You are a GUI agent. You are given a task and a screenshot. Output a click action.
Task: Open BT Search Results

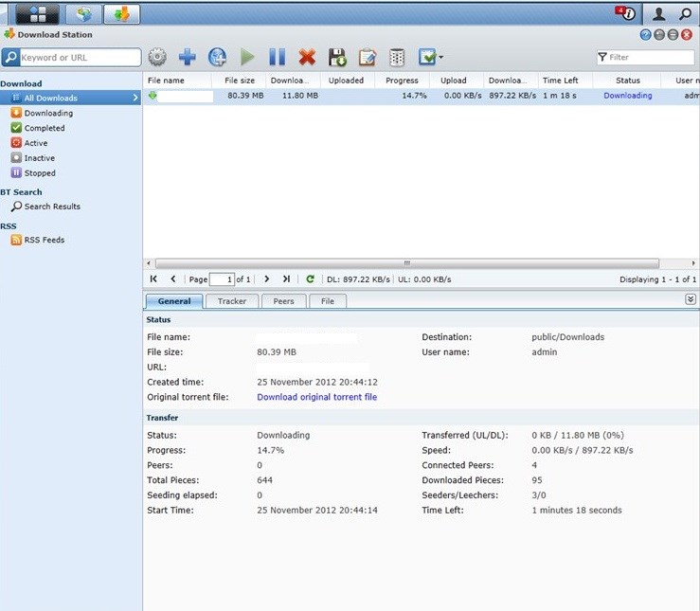pyautogui.click(x=52, y=207)
